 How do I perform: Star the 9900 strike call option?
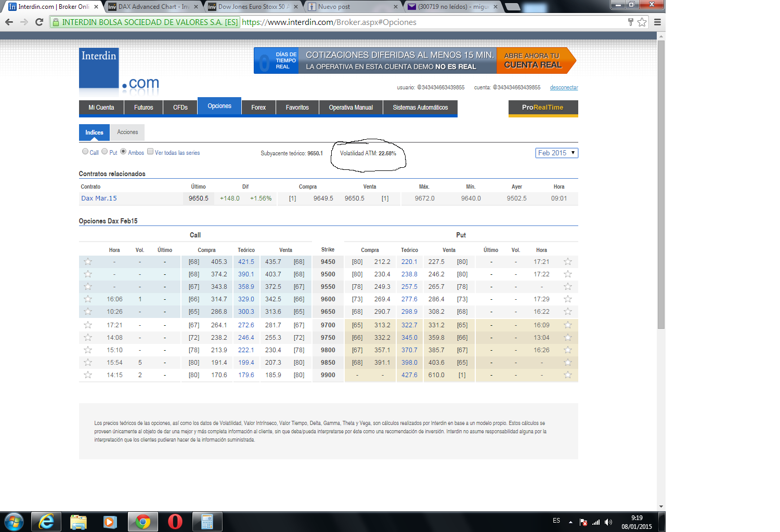88,375
